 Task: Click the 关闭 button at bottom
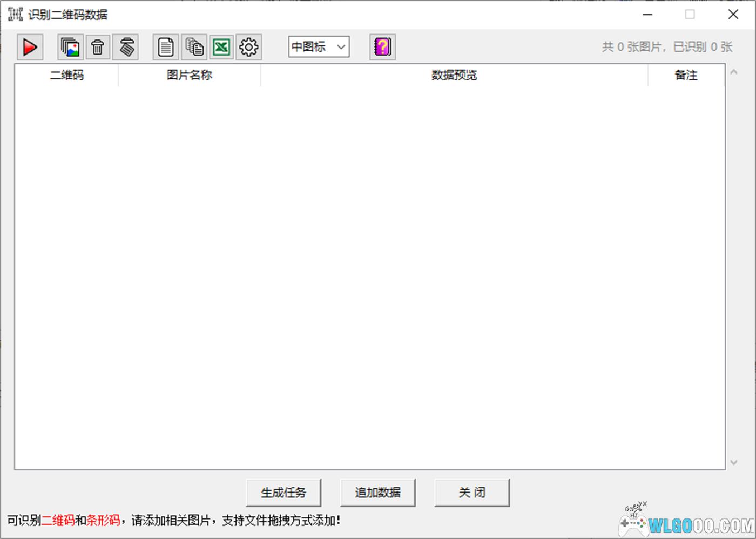point(472,493)
